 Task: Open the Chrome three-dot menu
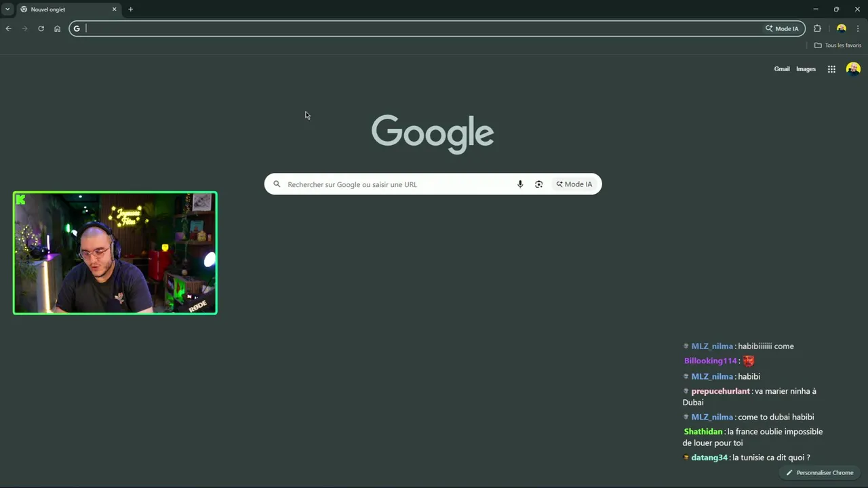click(x=858, y=28)
